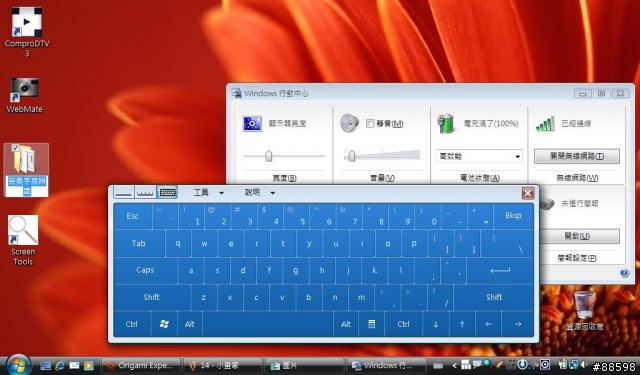640x375 pixels.
Task: Tap the space bar on keyboard
Action: tap(267, 324)
